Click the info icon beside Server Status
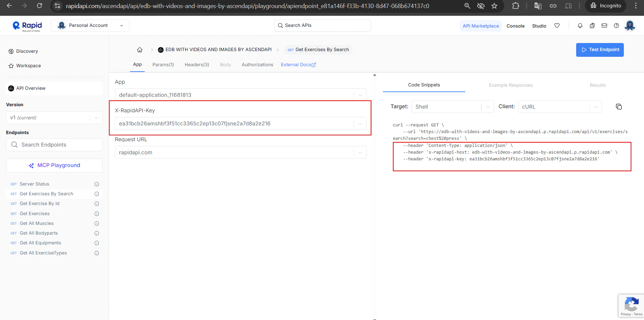This screenshot has height=320, width=644. [96, 184]
